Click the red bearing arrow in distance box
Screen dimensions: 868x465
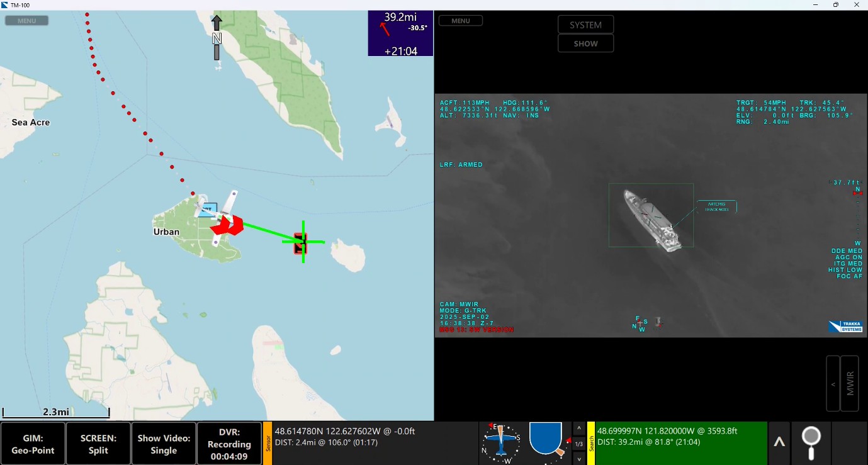click(385, 29)
